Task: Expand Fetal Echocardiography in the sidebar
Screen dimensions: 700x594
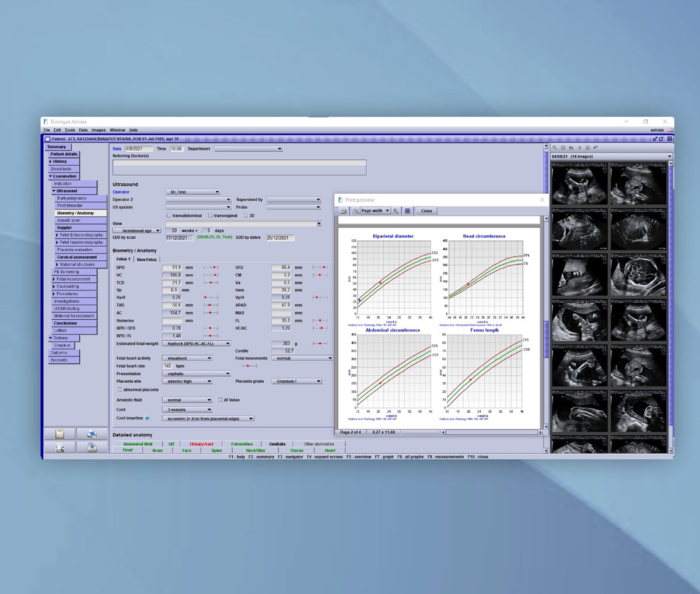Action: click(57, 235)
